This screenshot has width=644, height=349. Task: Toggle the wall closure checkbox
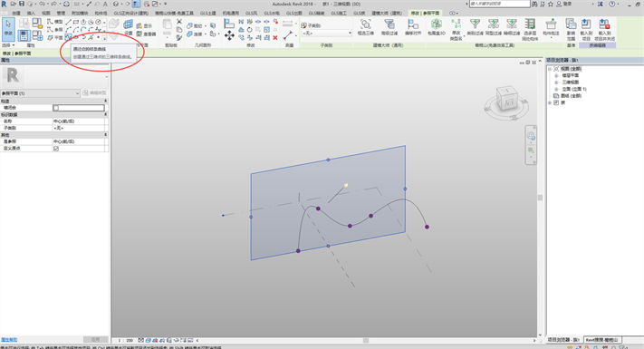click(56, 108)
